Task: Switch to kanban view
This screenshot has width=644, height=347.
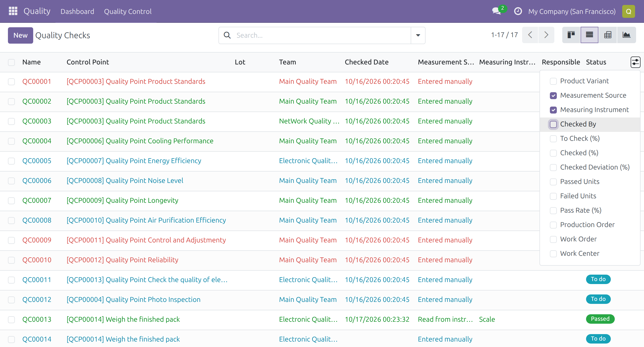Action: tap(571, 35)
